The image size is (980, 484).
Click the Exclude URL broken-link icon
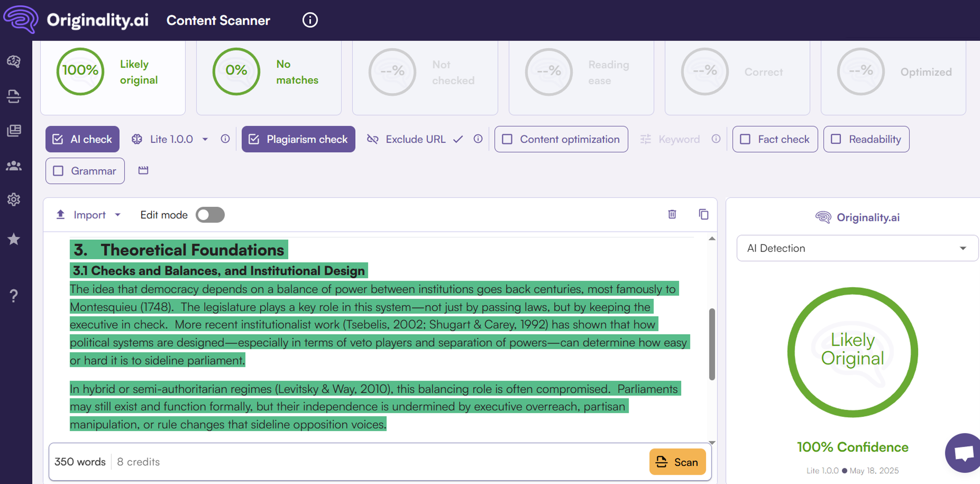[x=373, y=139]
